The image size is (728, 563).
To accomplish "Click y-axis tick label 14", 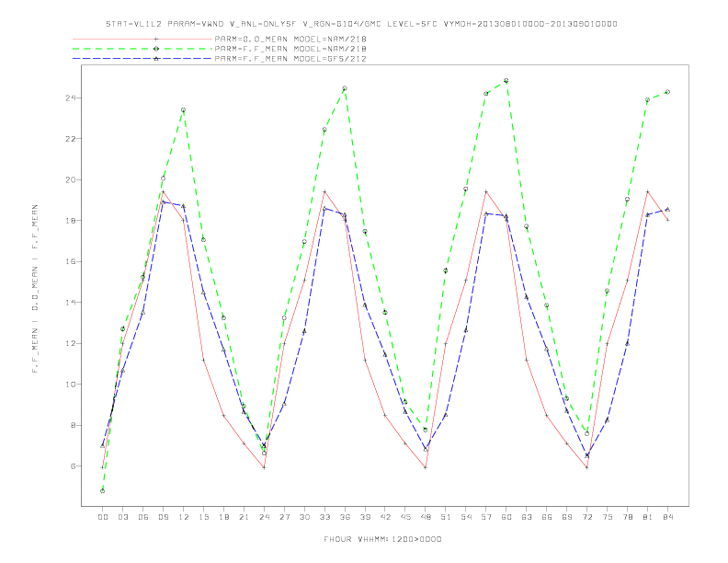I will 71,303.
